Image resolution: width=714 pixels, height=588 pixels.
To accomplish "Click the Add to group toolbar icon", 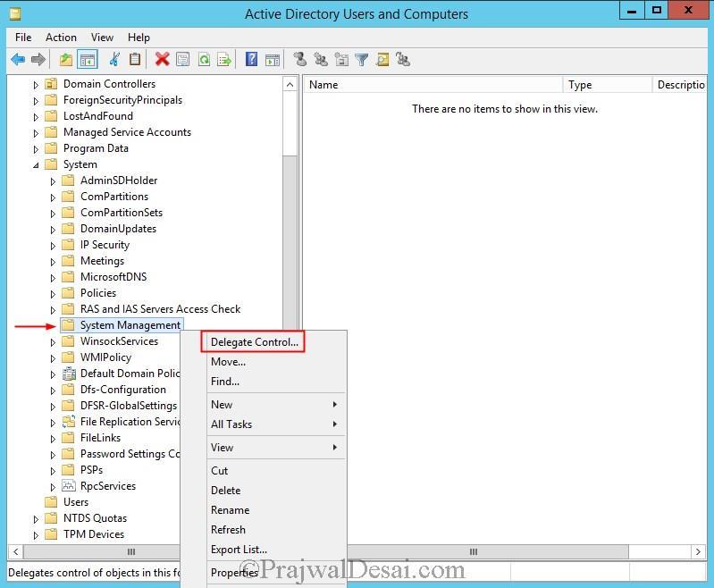I will coord(403,59).
